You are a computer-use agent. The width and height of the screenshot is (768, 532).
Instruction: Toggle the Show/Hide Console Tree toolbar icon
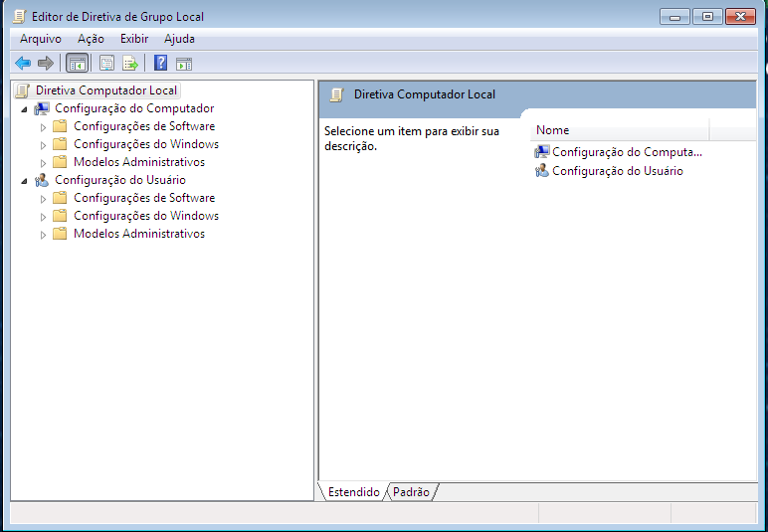78,63
